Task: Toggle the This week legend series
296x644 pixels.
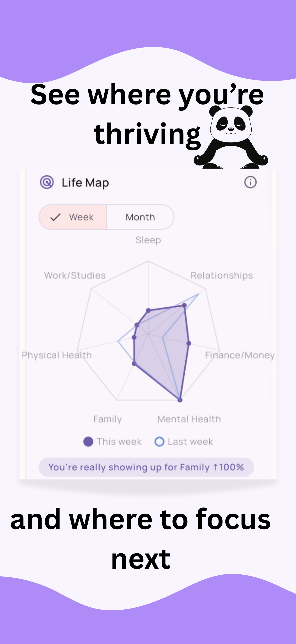Action: click(x=113, y=442)
